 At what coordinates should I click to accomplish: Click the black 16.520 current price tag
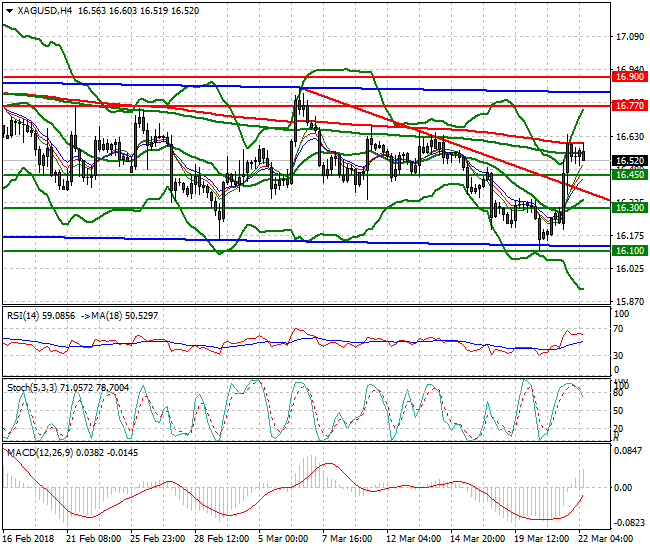(x=627, y=161)
